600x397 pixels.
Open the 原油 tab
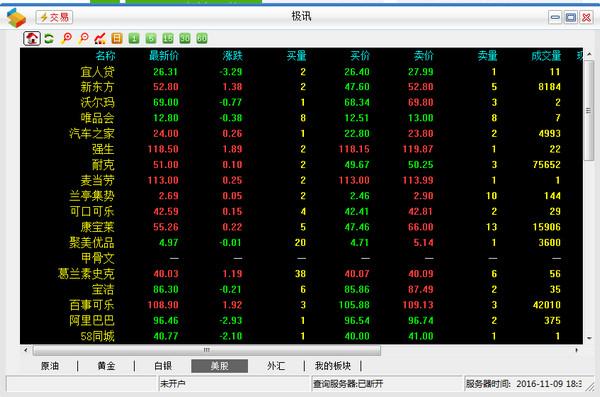[x=50, y=366]
